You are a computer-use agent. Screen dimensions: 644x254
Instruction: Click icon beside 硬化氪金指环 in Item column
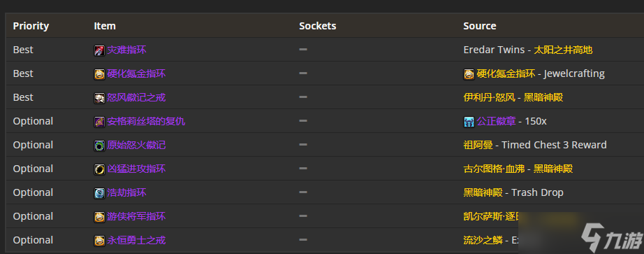coord(99,74)
